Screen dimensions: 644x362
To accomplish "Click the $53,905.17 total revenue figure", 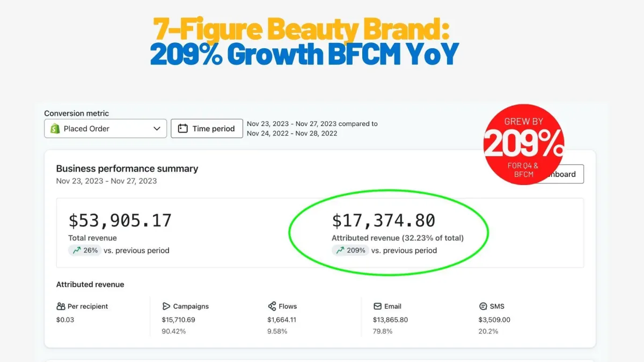I will (120, 220).
